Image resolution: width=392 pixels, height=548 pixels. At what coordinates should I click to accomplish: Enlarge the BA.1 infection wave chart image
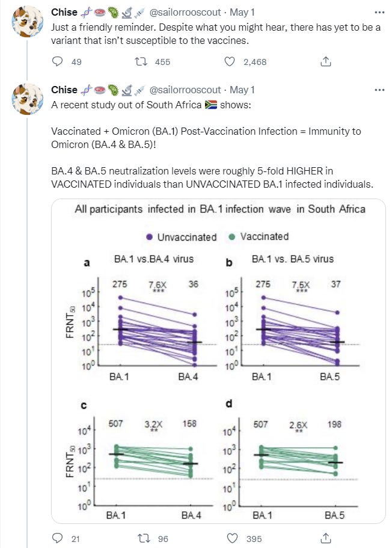(x=219, y=361)
